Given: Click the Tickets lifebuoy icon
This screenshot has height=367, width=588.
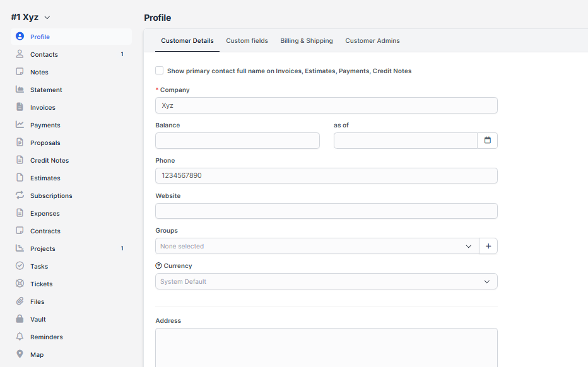Looking at the screenshot, I should point(20,284).
